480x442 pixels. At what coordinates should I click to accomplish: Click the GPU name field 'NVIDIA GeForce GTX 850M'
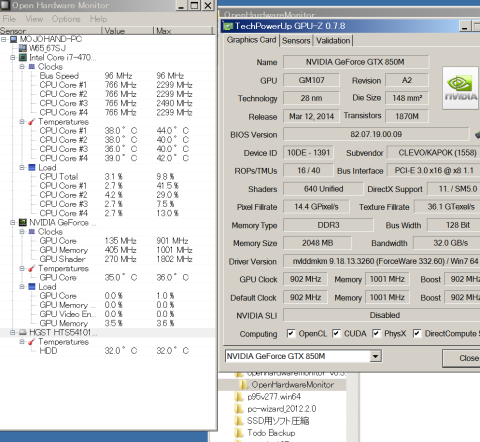(356, 62)
